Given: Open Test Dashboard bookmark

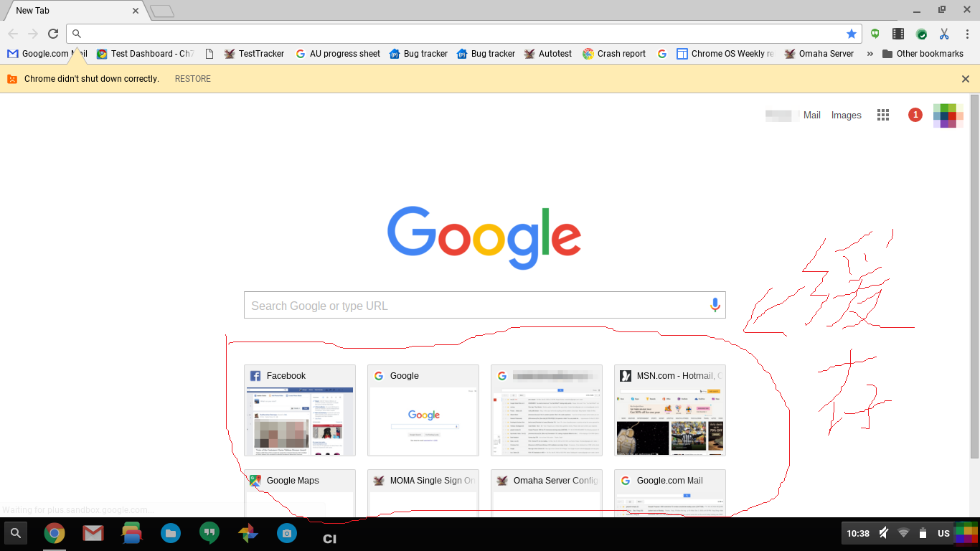Looking at the screenshot, I should [x=146, y=54].
